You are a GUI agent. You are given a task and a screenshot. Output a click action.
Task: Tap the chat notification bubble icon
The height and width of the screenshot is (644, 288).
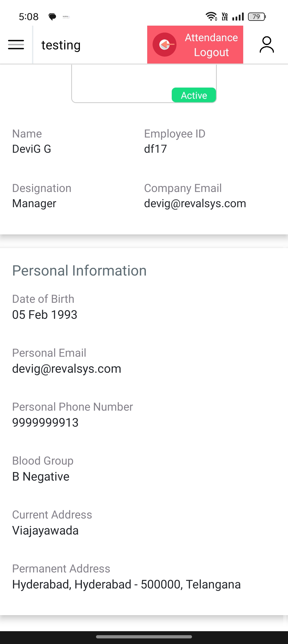(x=52, y=17)
